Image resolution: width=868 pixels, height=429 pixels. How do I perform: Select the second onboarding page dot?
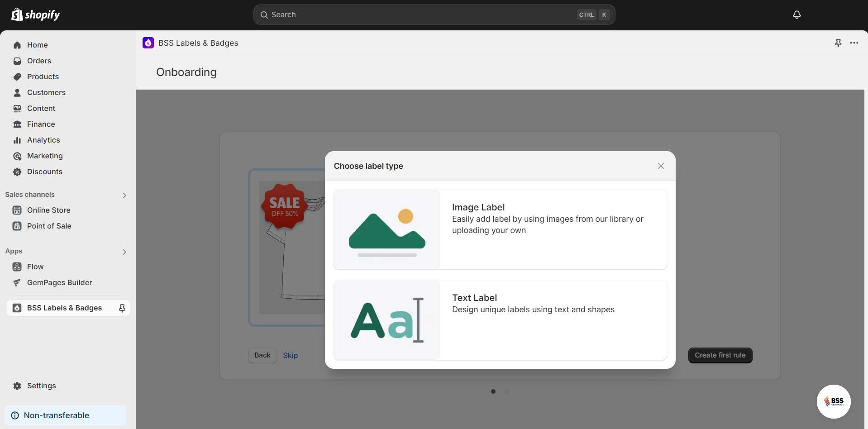click(507, 391)
